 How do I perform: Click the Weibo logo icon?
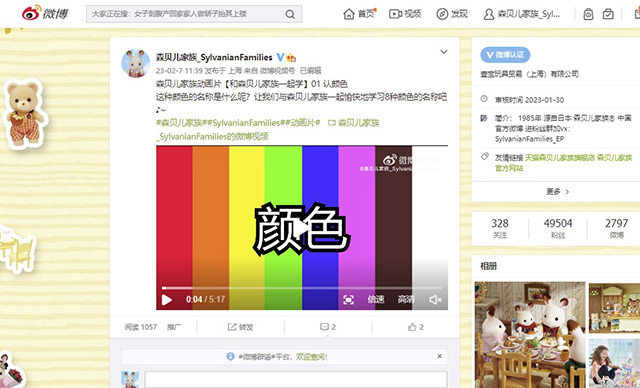point(32,13)
